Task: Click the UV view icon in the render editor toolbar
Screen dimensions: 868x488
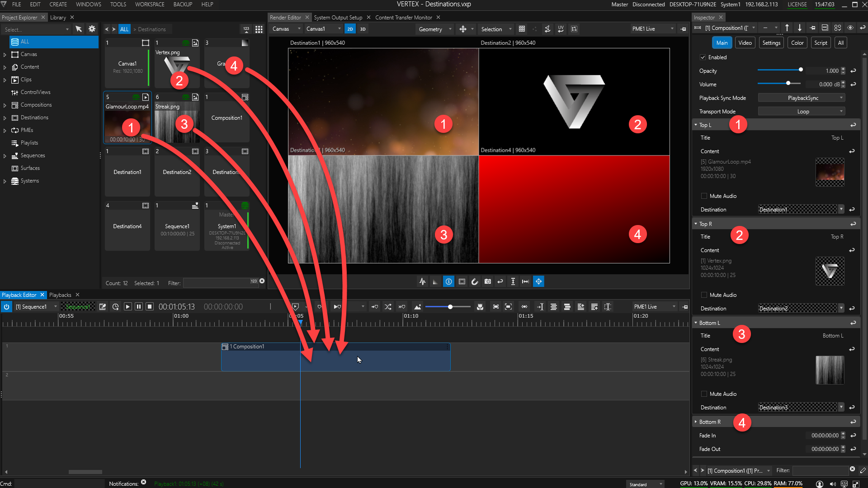Action: pyautogui.click(x=561, y=29)
